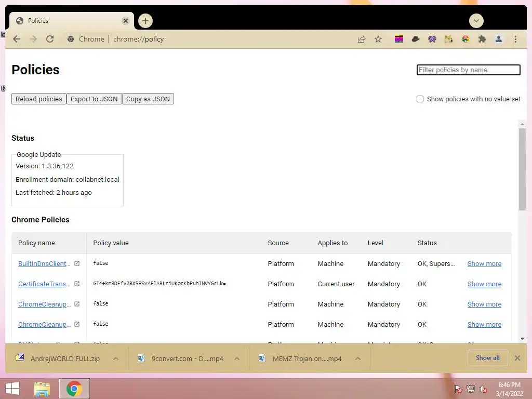Open the taskbar clock showing 8:46 PM

pos(509,389)
